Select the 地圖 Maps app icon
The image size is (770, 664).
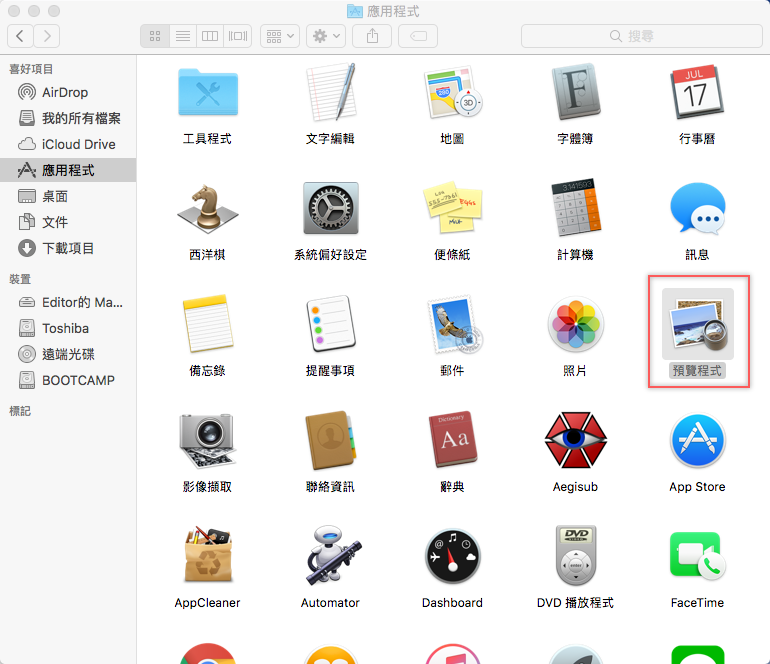point(453,92)
